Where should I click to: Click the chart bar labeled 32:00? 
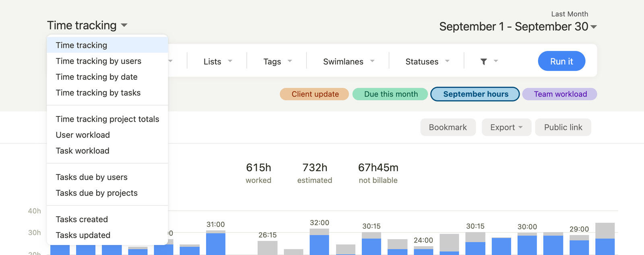320,242
